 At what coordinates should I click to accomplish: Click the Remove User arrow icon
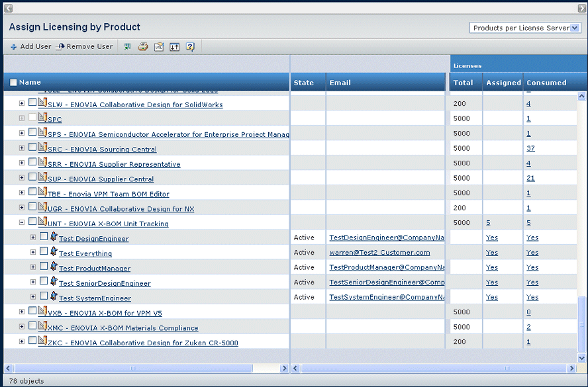point(60,47)
